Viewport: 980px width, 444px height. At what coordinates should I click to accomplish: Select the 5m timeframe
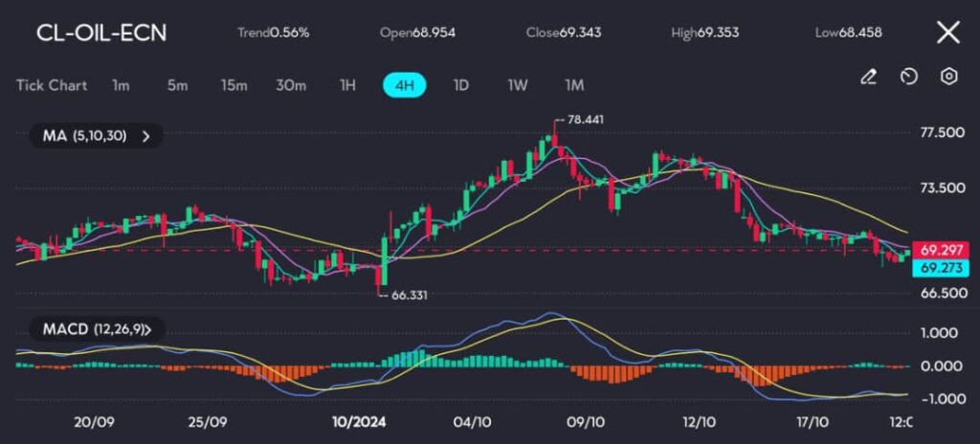(x=177, y=85)
